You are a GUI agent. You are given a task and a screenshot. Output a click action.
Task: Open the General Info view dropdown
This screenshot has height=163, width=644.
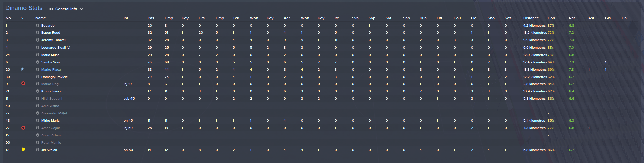point(66,9)
